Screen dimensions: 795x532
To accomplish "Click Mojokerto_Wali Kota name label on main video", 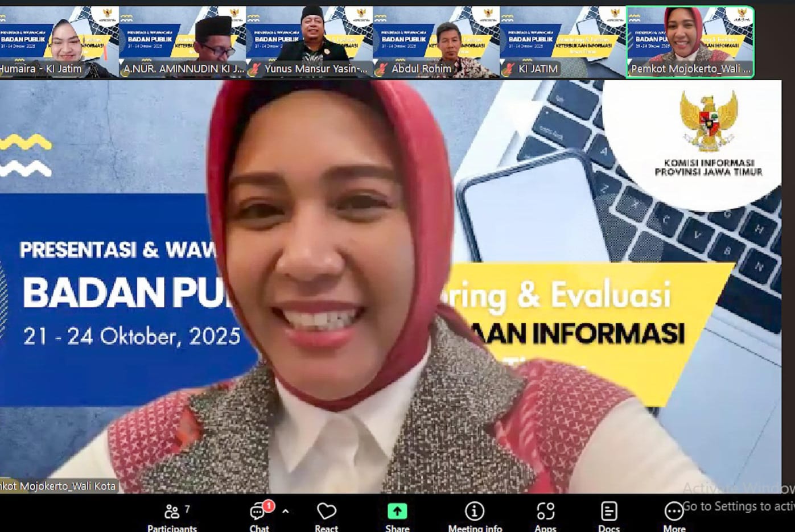I will click(x=58, y=486).
